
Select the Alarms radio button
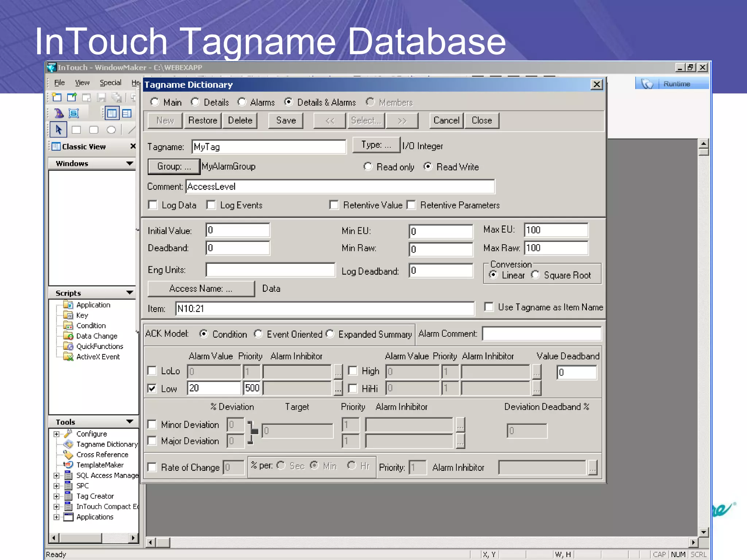[242, 102]
